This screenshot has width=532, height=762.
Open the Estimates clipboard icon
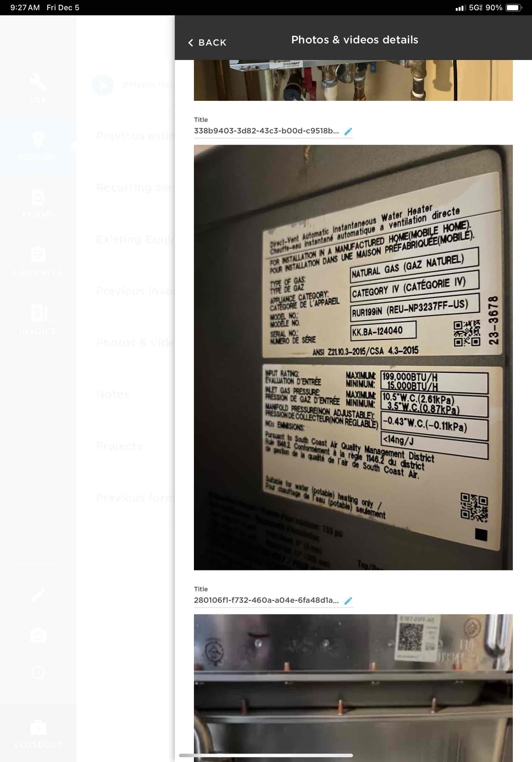click(x=38, y=260)
